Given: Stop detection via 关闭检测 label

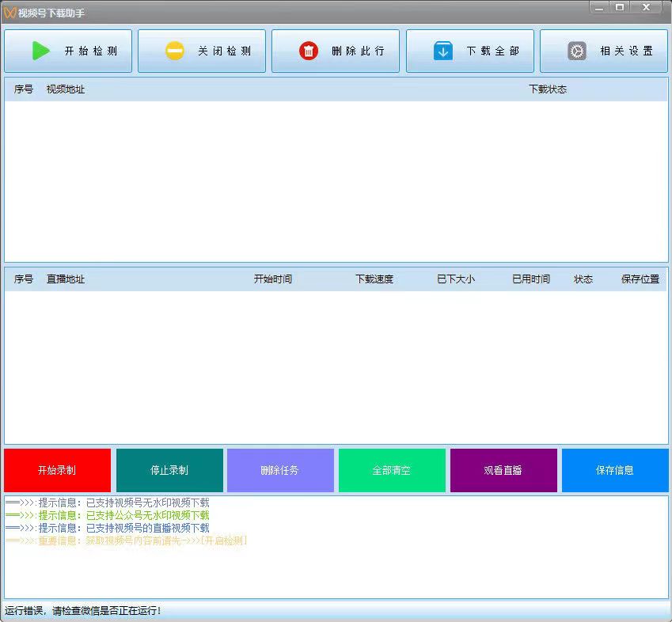Looking at the screenshot, I should point(225,51).
